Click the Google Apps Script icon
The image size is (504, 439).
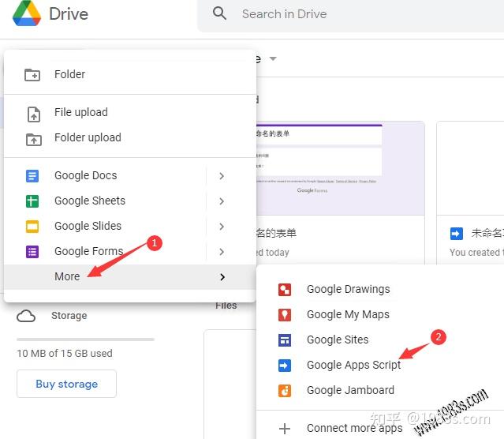coord(285,366)
